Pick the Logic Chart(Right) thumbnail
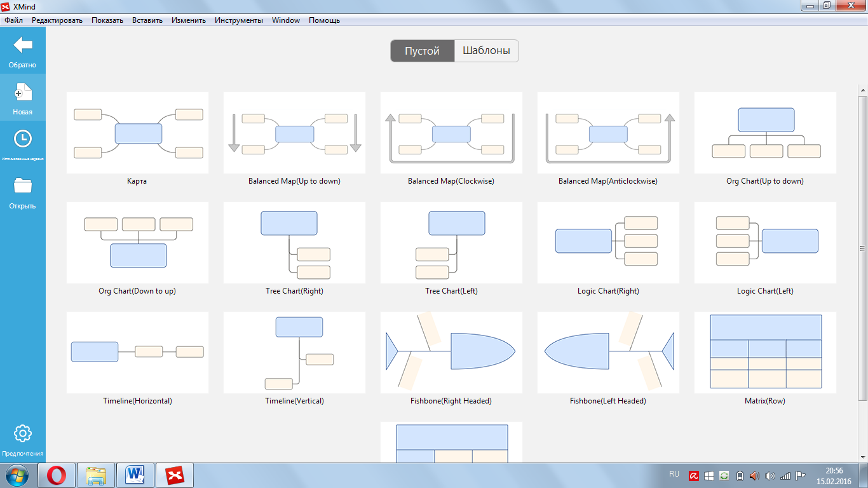The width and height of the screenshot is (868, 488). pos(608,243)
